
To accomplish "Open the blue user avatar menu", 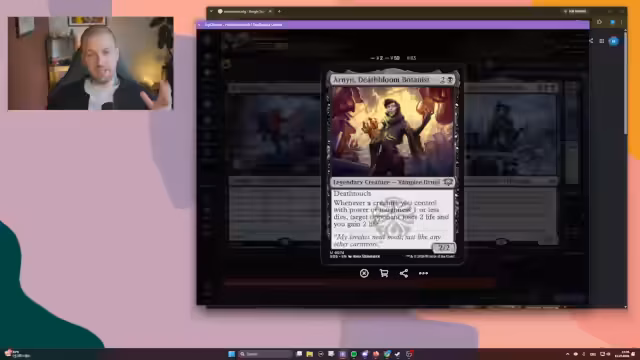I will [x=613, y=41].
